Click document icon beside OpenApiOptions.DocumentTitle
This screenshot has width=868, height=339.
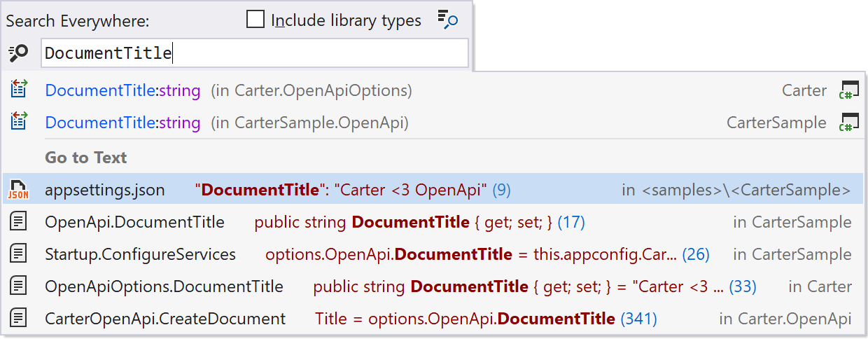coord(19,286)
